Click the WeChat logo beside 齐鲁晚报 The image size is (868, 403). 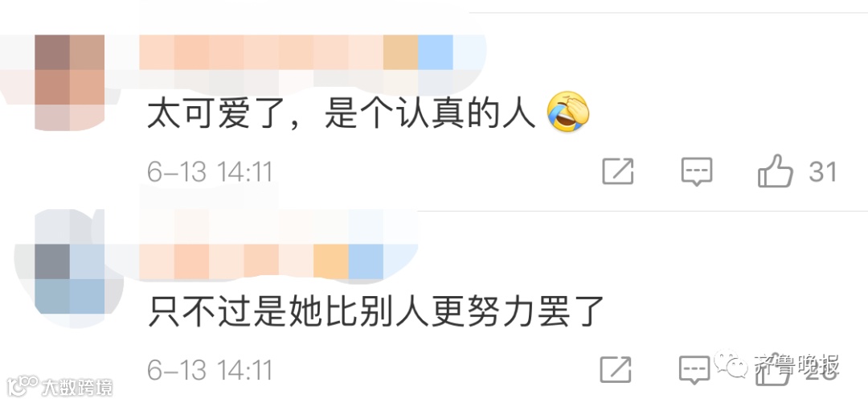tap(731, 364)
